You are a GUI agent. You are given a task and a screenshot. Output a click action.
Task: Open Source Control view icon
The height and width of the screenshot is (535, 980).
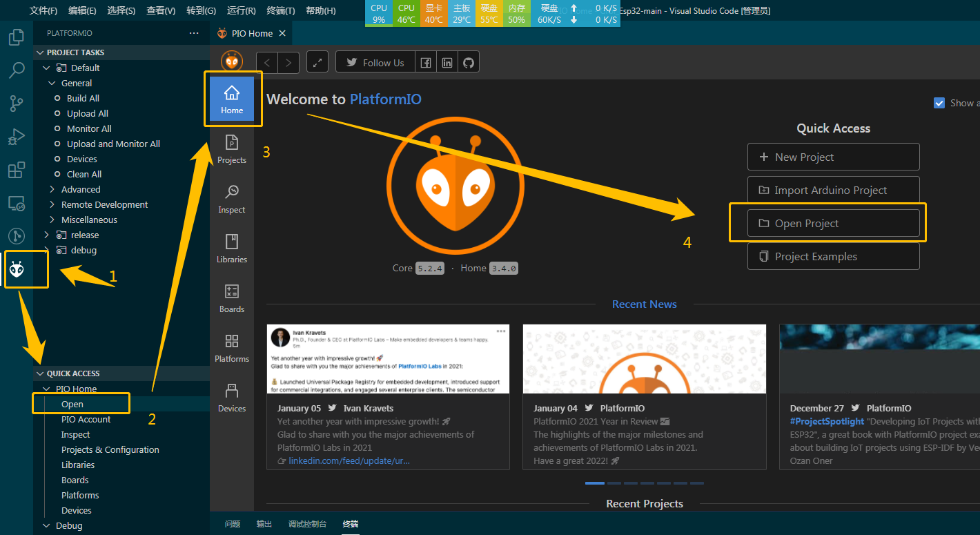[x=17, y=104]
